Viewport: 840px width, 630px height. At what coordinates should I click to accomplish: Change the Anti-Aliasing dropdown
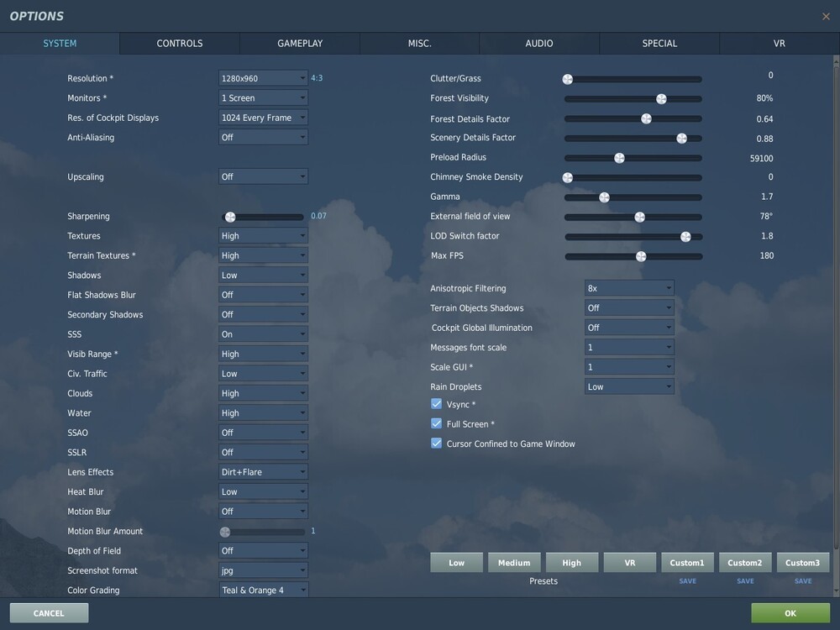click(263, 137)
